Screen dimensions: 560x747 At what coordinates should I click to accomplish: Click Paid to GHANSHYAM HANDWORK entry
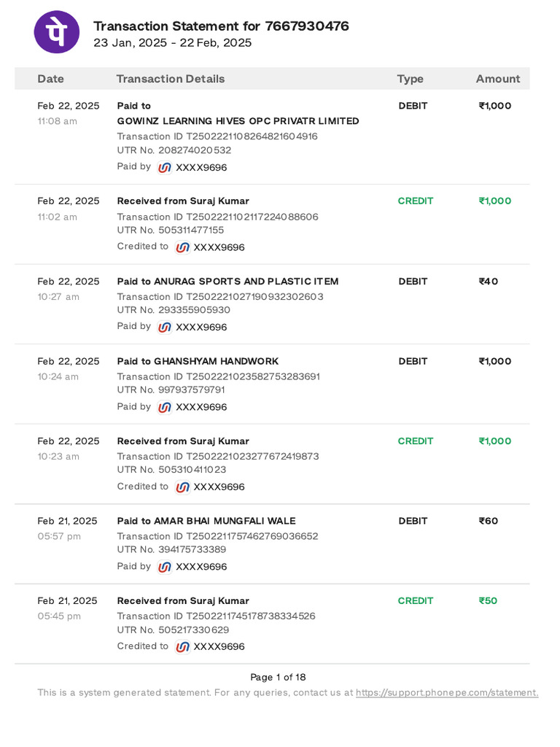(x=198, y=361)
